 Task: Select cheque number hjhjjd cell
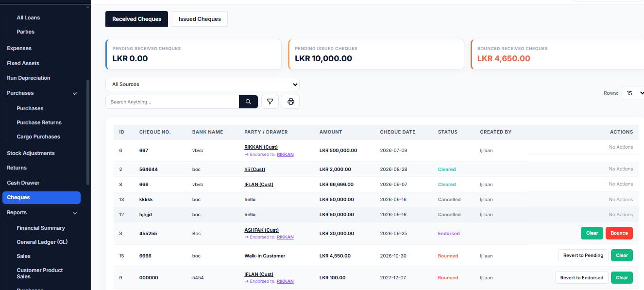point(146,215)
